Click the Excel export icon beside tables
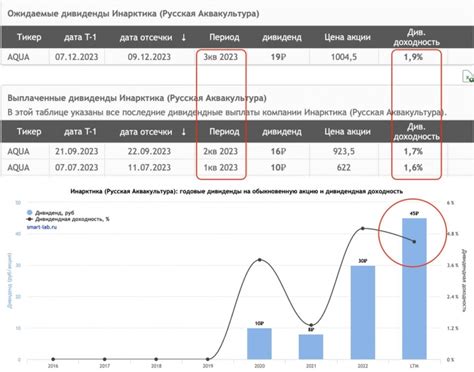This screenshot has height=372, width=474. 469,77
